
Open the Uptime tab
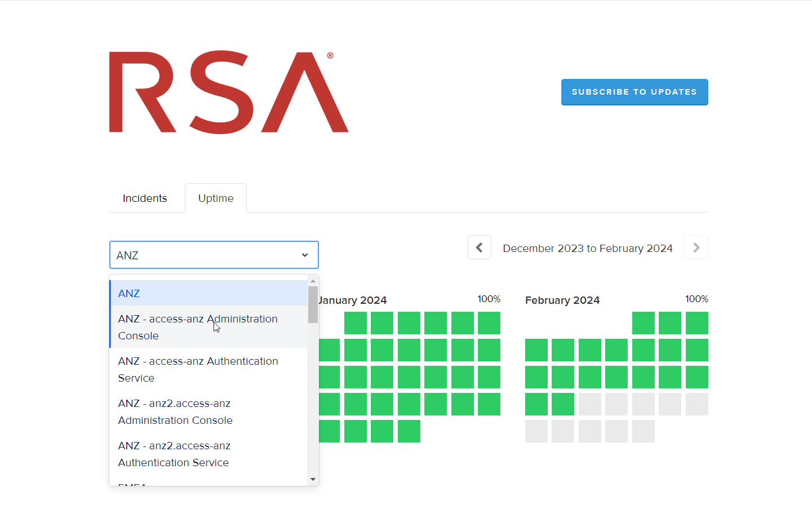point(216,198)
